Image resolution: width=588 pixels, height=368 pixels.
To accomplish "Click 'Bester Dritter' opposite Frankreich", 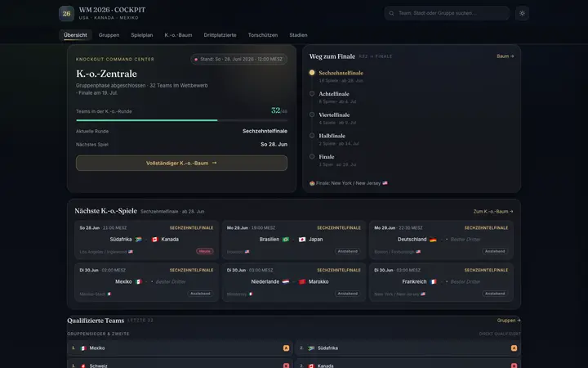I will tap(465, 281).
